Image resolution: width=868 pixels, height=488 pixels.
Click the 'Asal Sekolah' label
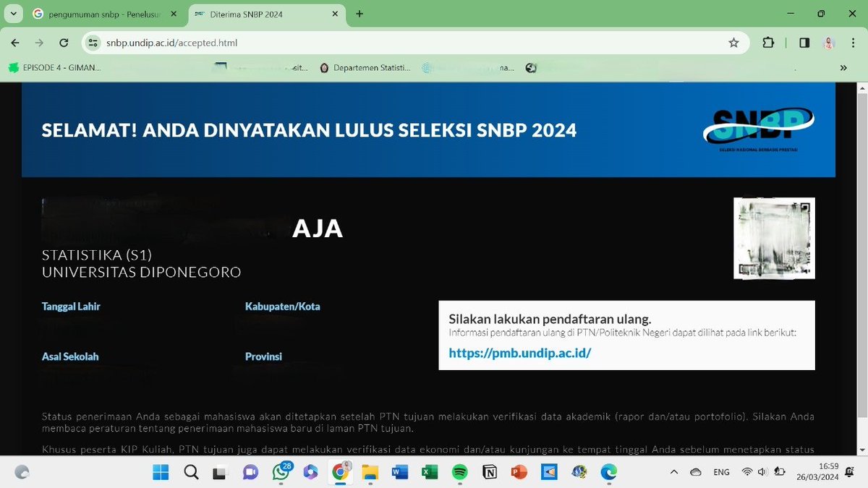70,356
